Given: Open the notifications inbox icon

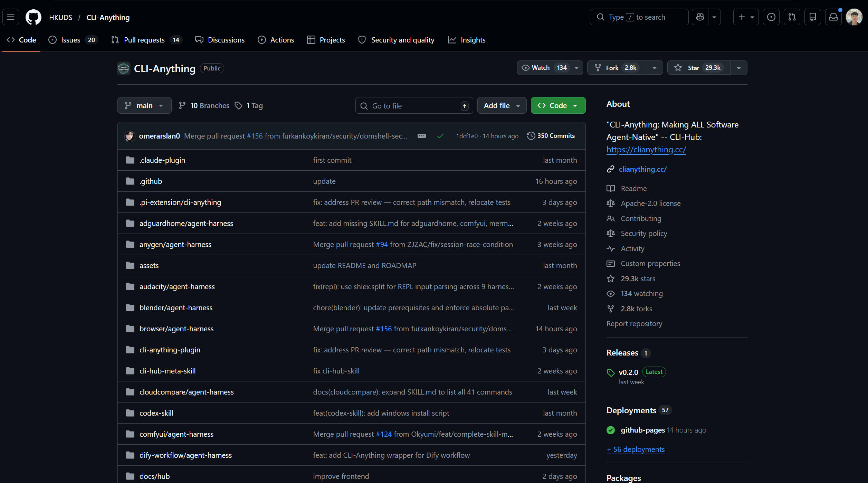Looking at the screenshot, I should pos(833,17).
